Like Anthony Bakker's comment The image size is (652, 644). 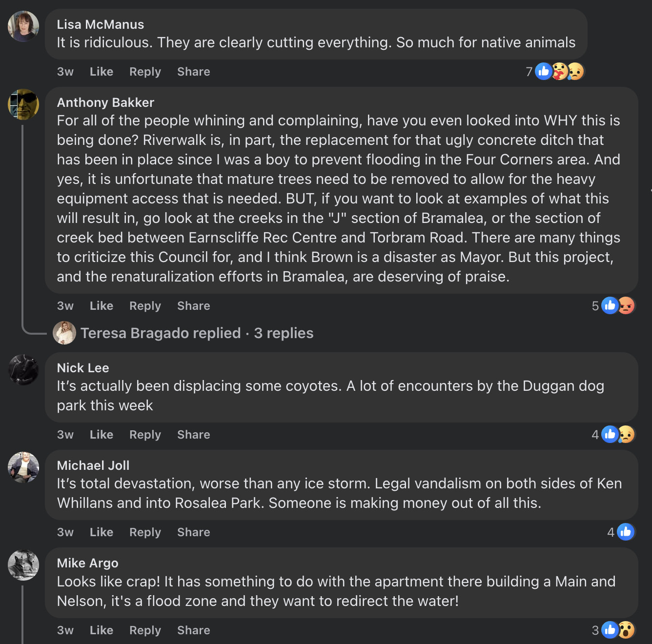[x=102, y=306]
